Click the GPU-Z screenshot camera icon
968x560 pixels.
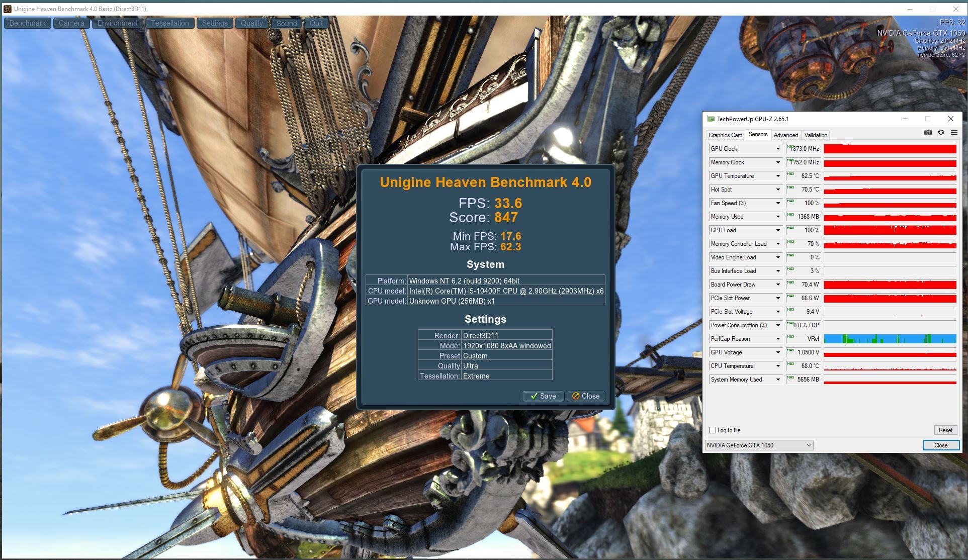[928, 133]
